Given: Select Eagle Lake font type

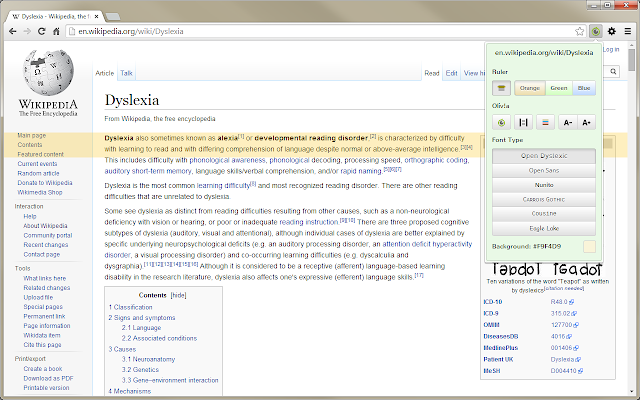Looking at the screenshot, I should point(544,228).
